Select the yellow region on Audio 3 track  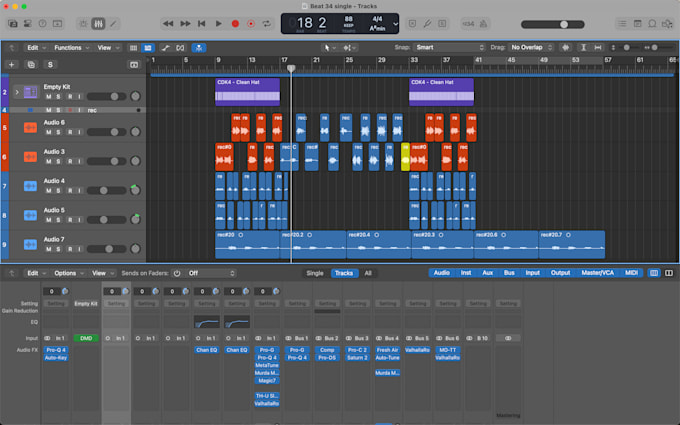click(405, 157)
